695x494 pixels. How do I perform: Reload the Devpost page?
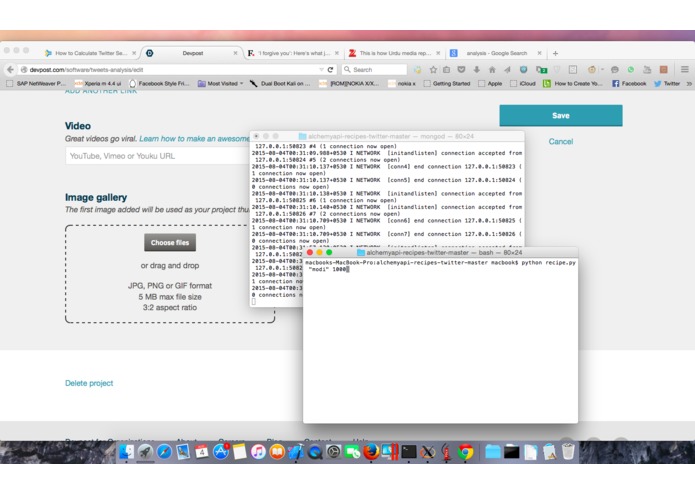point(330,70)
